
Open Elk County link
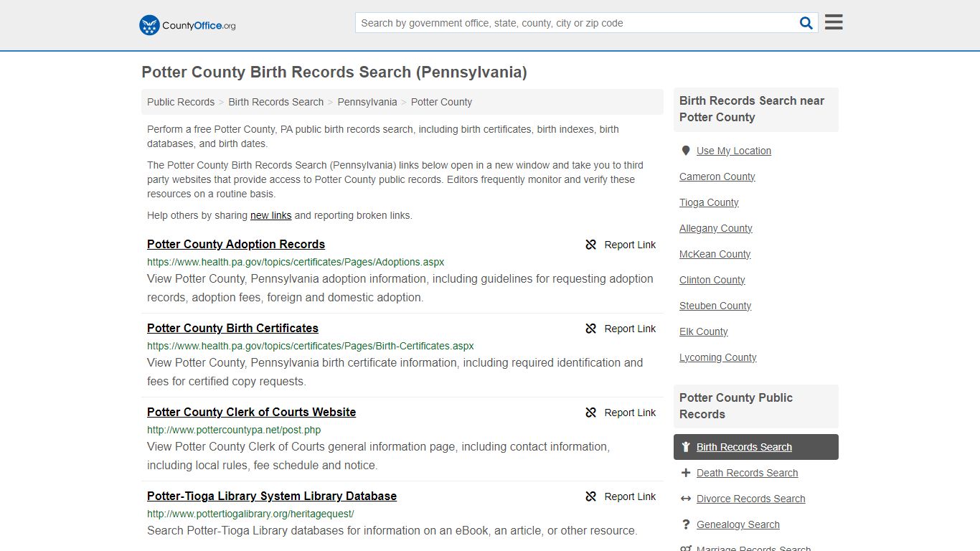tap(704, 331)
